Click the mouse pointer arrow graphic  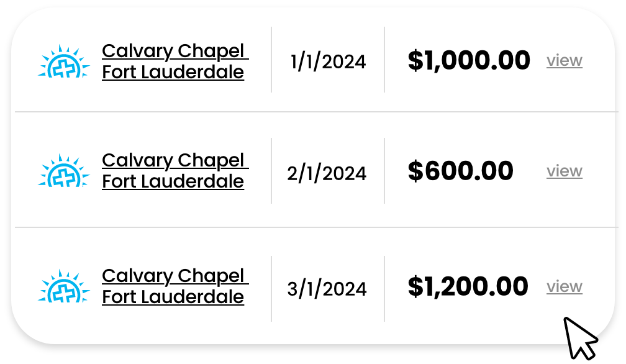click(580, 339)
